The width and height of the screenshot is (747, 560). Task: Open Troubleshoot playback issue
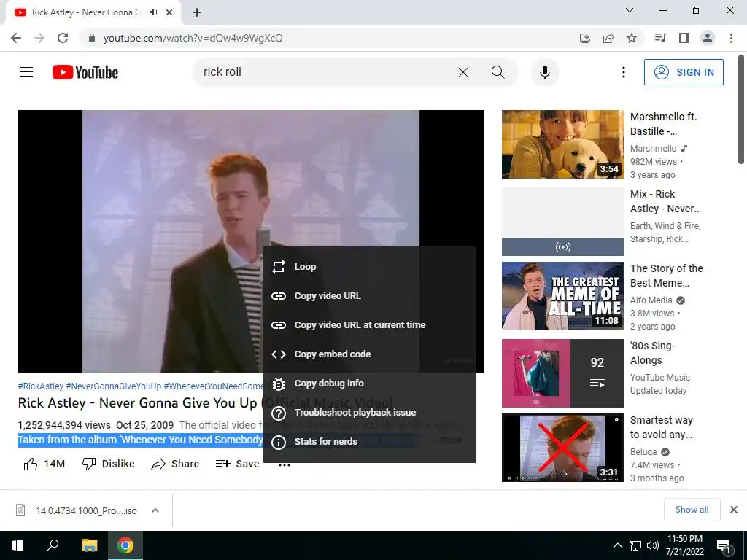click(369, 413)
